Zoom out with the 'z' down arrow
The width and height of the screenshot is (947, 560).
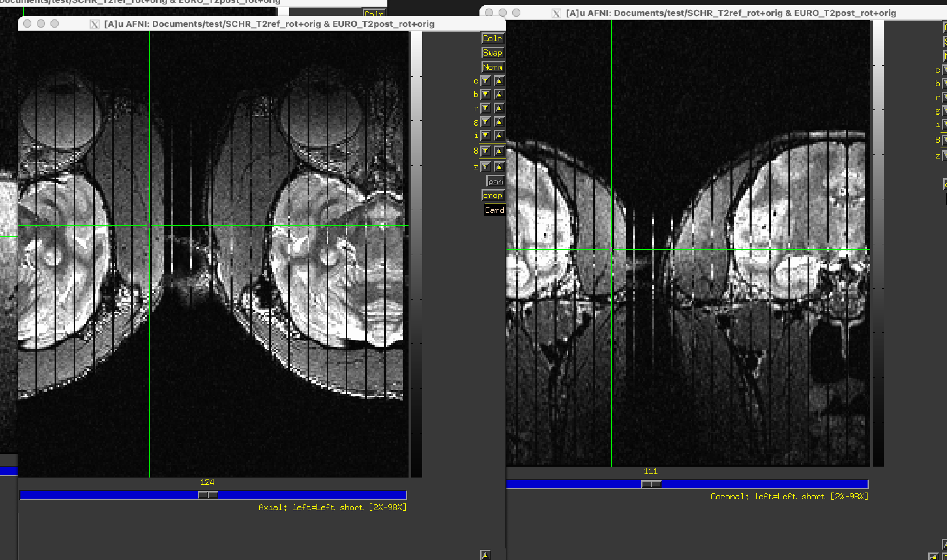485,166
